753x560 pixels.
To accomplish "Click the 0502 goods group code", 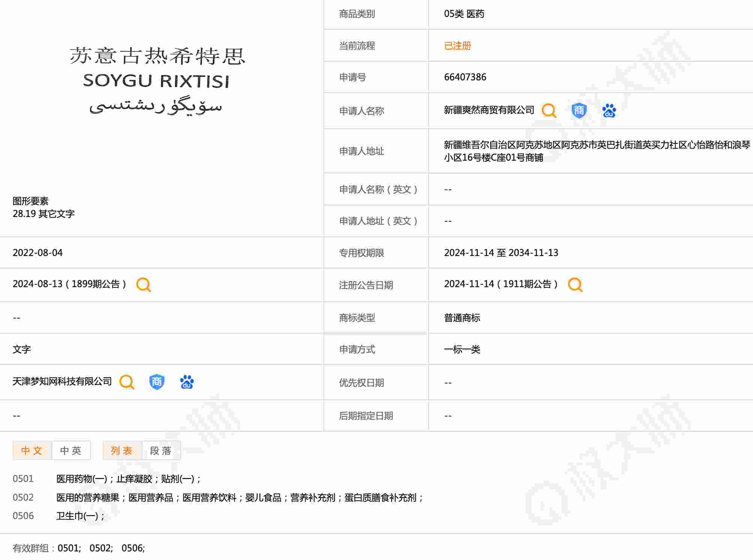I will (23, 498).
